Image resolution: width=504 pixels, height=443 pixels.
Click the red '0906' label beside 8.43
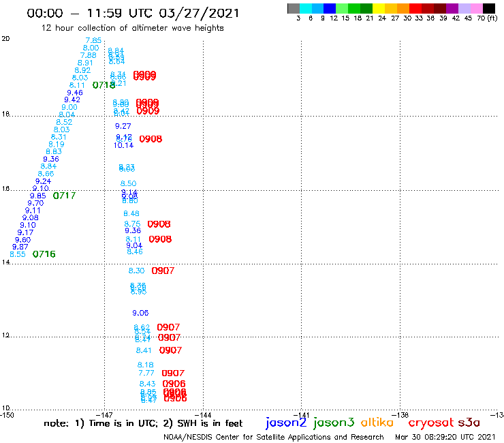pyautogui.click(x=174, y=384)
